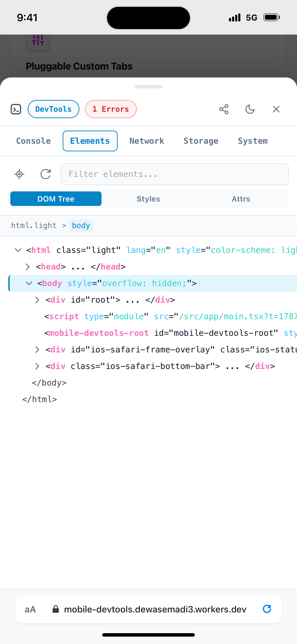297x644 pixels.
Task: Expand the div id root node
Action: [x=37, y=300]
